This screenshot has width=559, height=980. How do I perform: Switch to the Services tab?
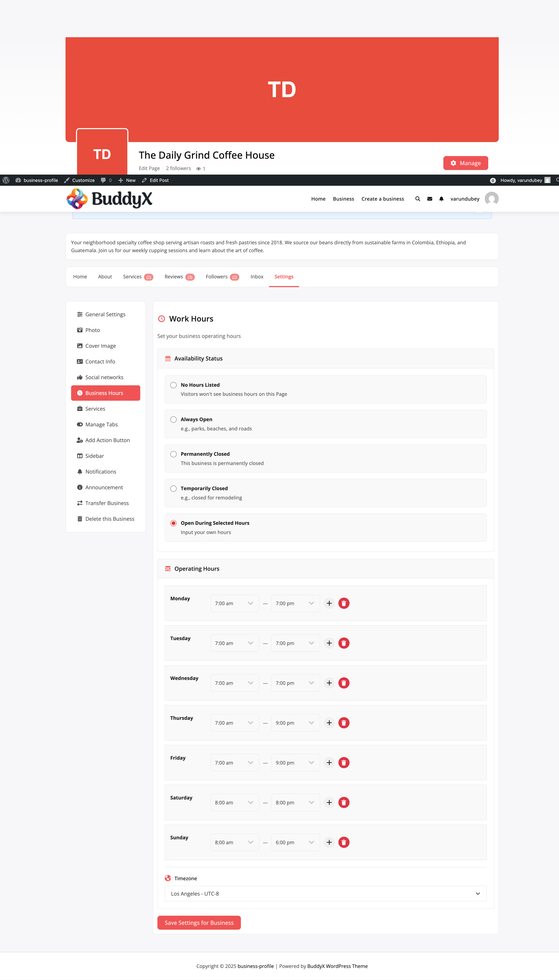[138, 276]
